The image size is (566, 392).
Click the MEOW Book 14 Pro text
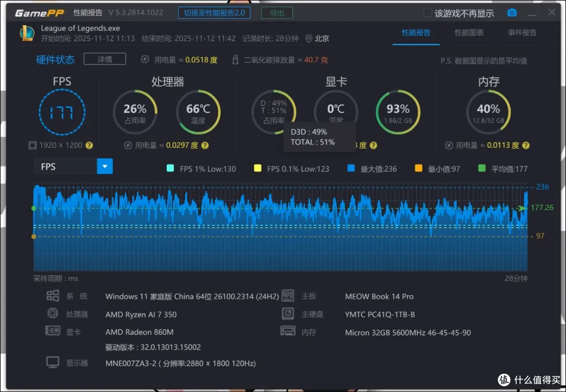(379, 296)
